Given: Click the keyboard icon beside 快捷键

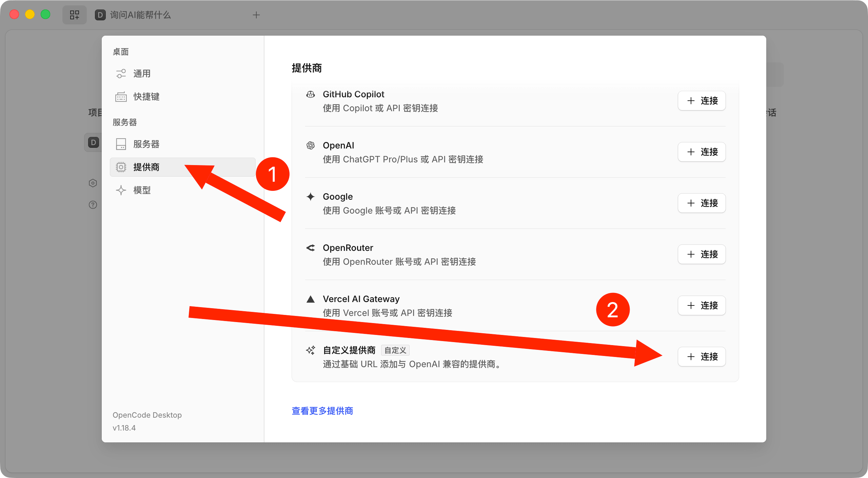Looking at the screenshot, I should 121,97.
